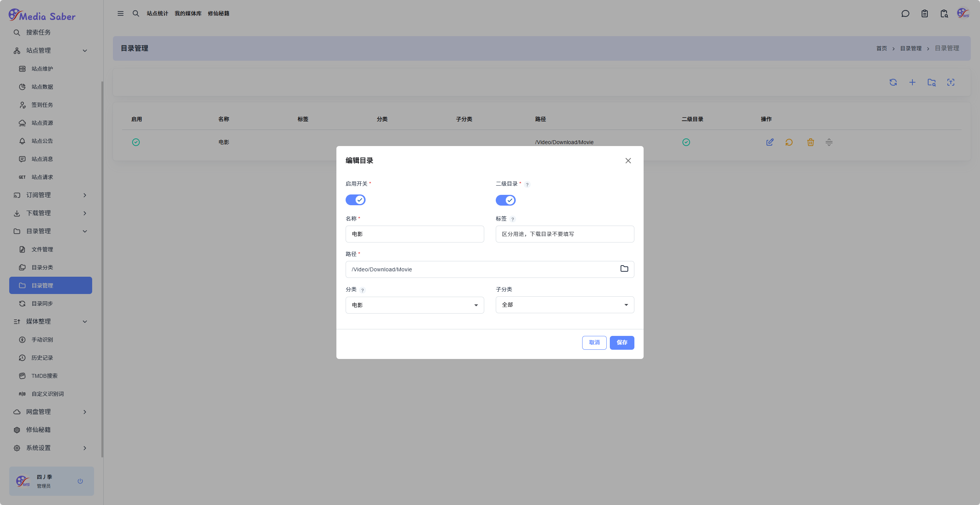Viewport: 980px width, 505px height.
Task: Open 我的媒体库 in top navigation
Action: pos(188,13)
